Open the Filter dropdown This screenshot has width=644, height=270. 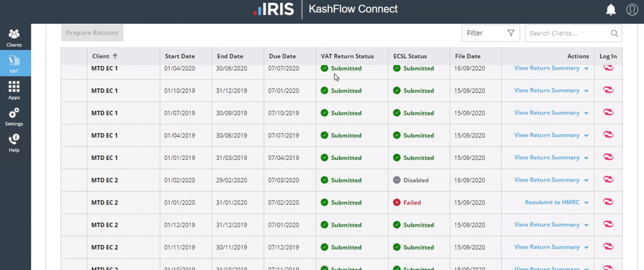(491, 33)
